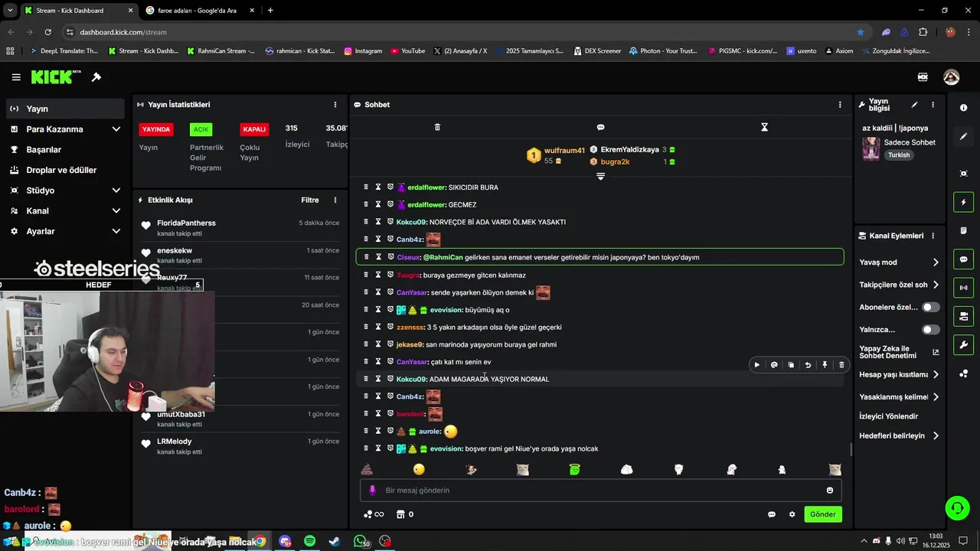This screenshot has height=551, width=980.
Task: Click the pin icon next to KICK logo
Action: coord(96,77)
